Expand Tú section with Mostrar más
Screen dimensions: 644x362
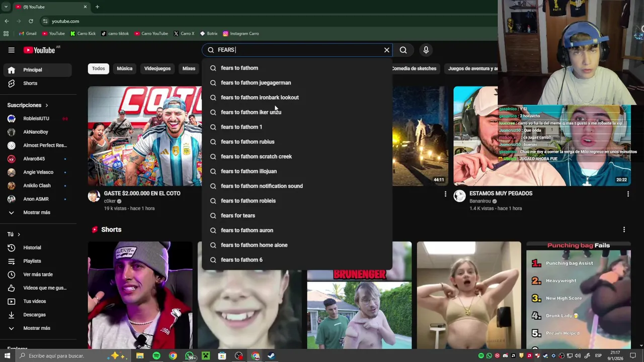38,328
